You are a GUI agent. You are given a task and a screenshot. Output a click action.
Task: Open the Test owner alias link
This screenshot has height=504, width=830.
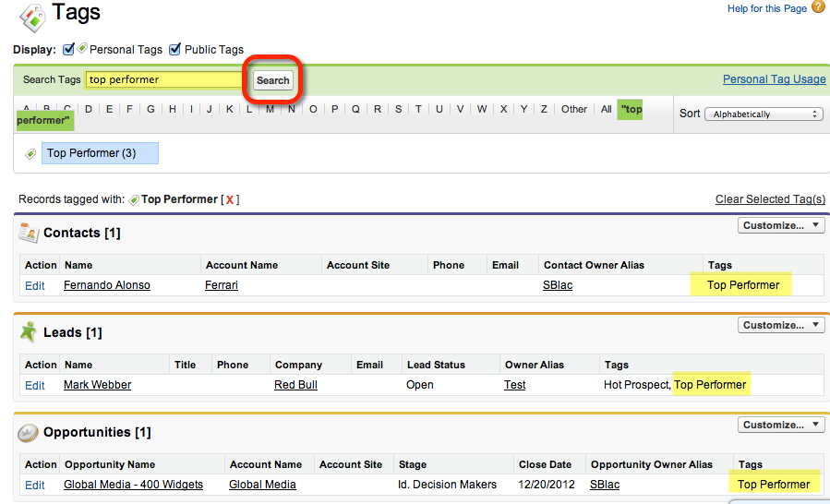point(514,384)
